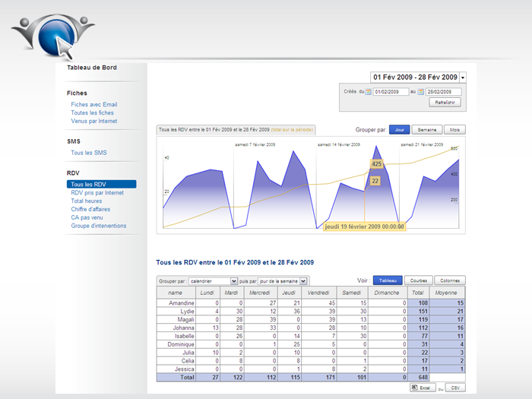Expand the date range preset dropdown
Viewport: 532px width, 399px height.
pos(462,78)
